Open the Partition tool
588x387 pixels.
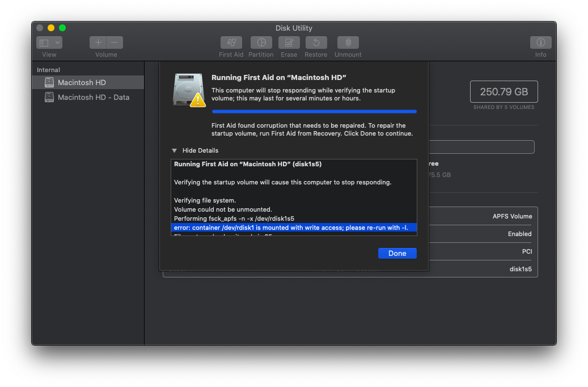pos(261,43)
